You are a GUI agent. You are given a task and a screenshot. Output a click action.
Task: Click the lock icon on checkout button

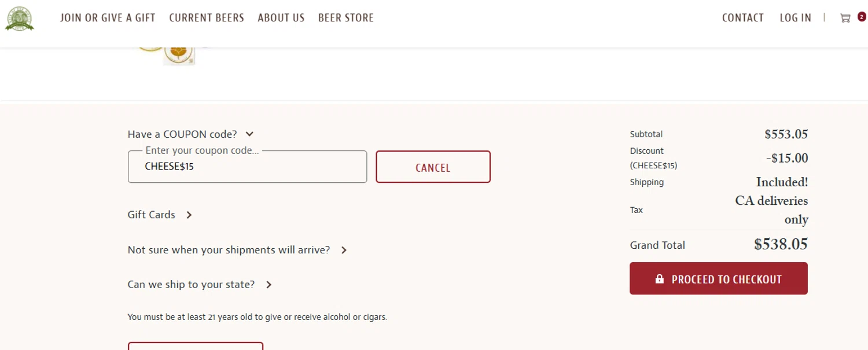659,279
